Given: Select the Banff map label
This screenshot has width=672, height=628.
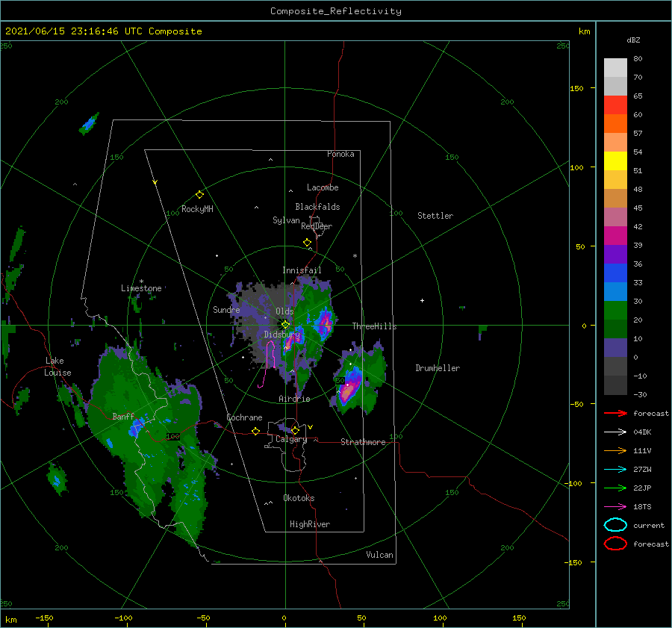Looking at the screenshot, I should coord(123,416).
